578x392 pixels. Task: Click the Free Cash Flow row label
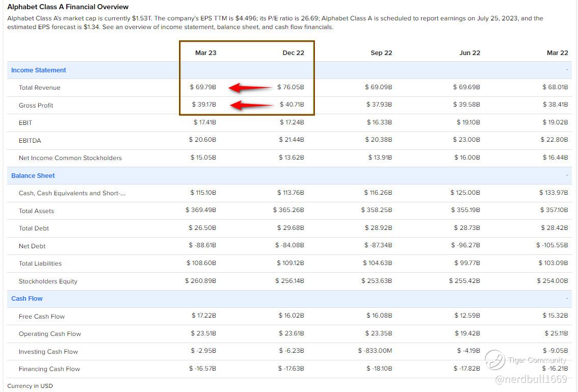pos(42,317)
